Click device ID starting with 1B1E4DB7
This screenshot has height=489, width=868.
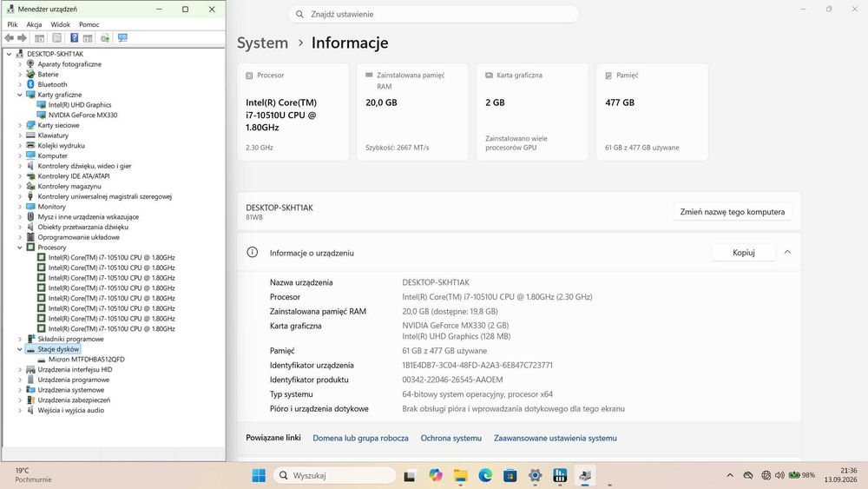pos(477,366)
